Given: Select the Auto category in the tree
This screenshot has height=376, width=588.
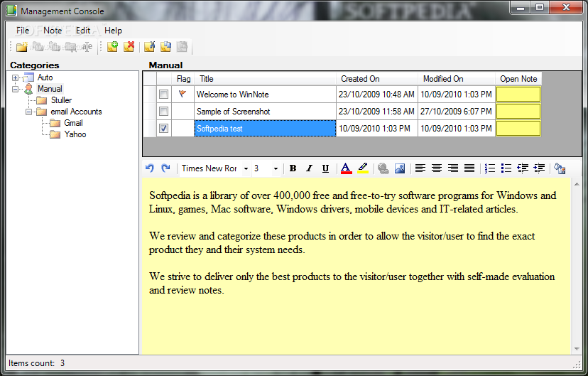Looking at the screenshot, I should pos(45,77).
